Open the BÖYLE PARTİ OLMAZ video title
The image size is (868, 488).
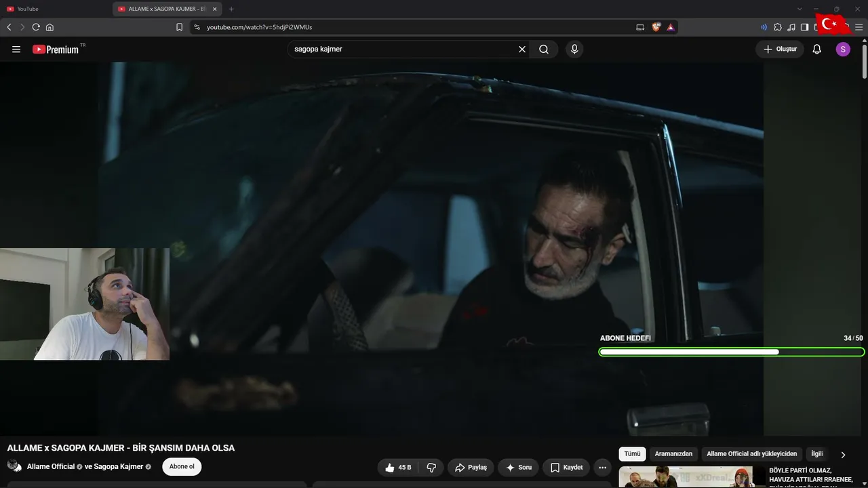pos(811,477)
